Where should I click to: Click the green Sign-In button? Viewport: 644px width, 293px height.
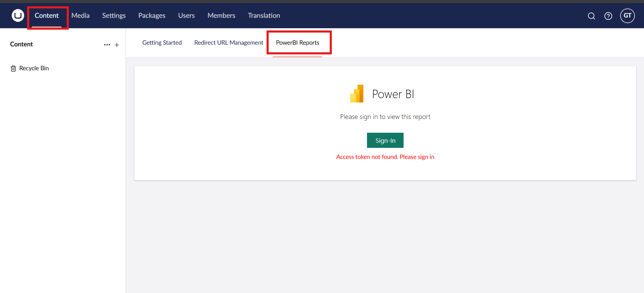[385, 140]
